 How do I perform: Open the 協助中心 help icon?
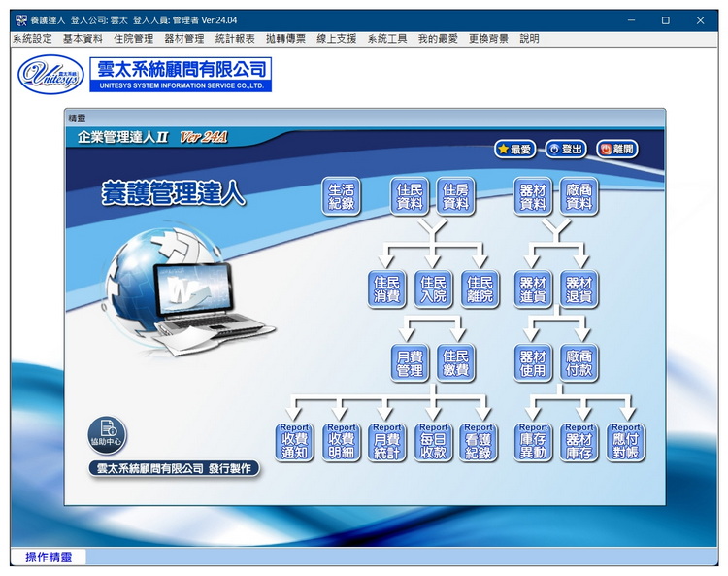coord(107,435)
